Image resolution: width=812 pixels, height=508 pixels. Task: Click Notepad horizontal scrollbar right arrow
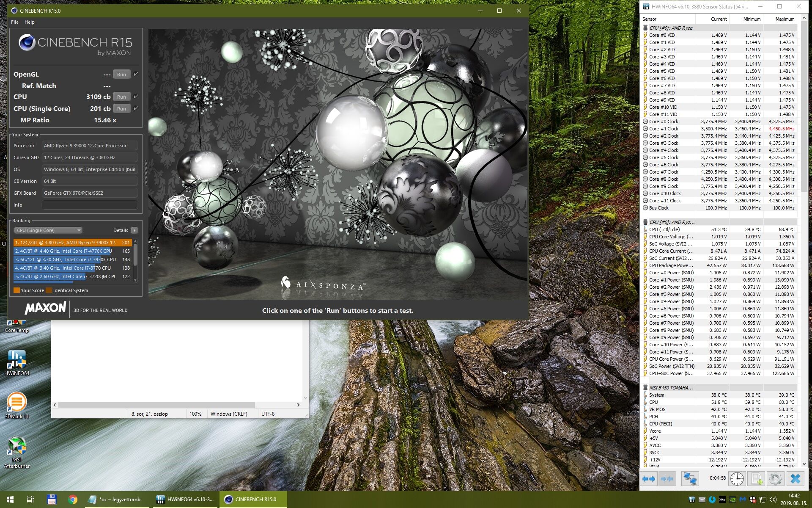pos(298,405)
